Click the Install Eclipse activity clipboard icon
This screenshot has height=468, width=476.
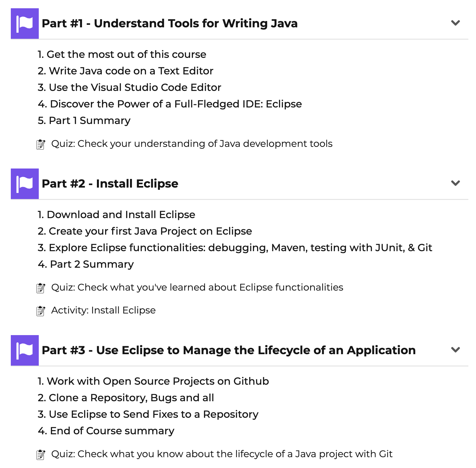41,311
